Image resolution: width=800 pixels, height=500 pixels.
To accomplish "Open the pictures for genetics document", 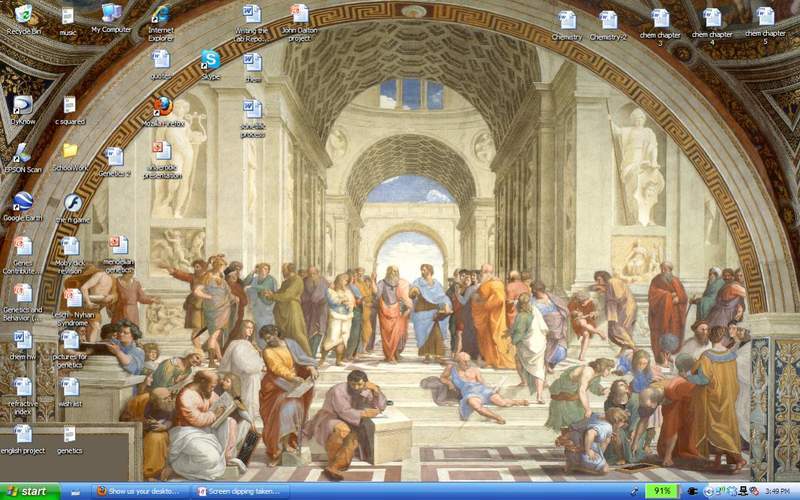I will pos(70,349).
